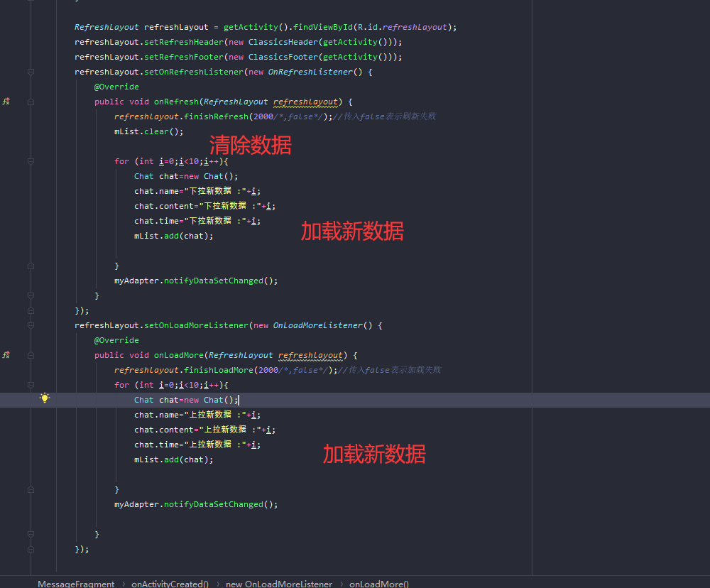Click chat.time="上拉新数据 :" line
The width and height of the screenshot is (710, 588).
click(x=197, y=445)
